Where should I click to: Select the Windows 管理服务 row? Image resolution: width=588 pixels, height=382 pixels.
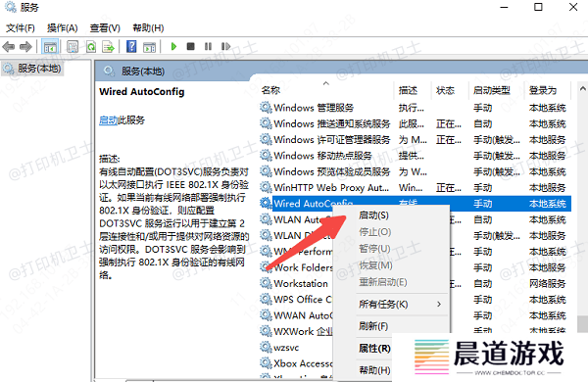(416, 108)
